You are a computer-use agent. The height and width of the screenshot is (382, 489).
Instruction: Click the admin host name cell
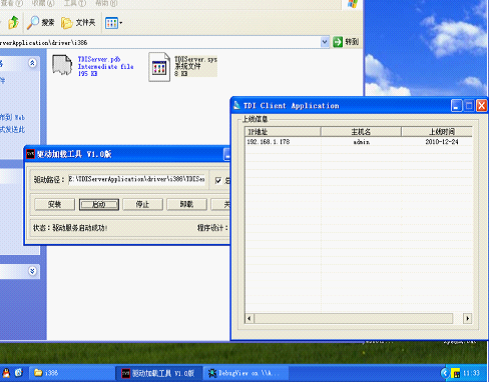362,142
